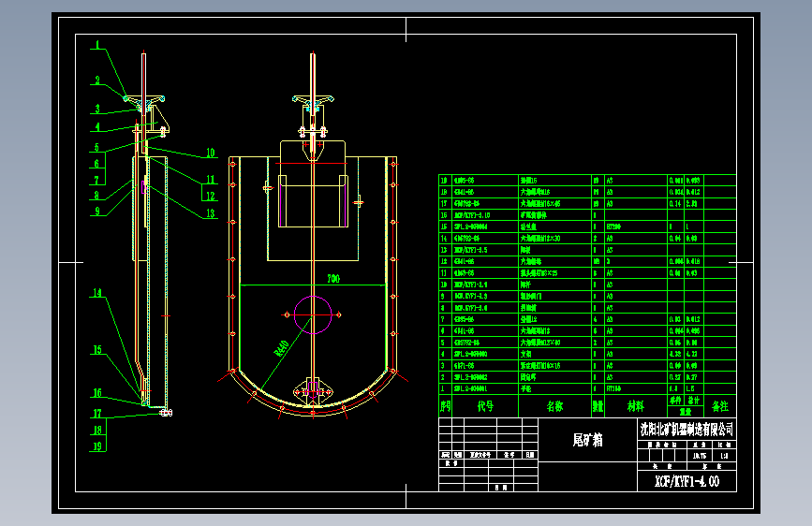
Task: Click callout number 2 beside the side view
Action: coord(97,80)
